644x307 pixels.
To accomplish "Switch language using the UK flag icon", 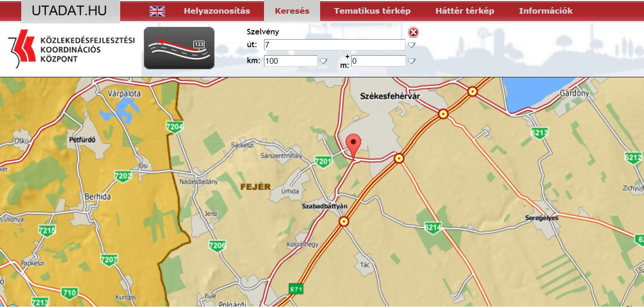I will coord(157,11).
